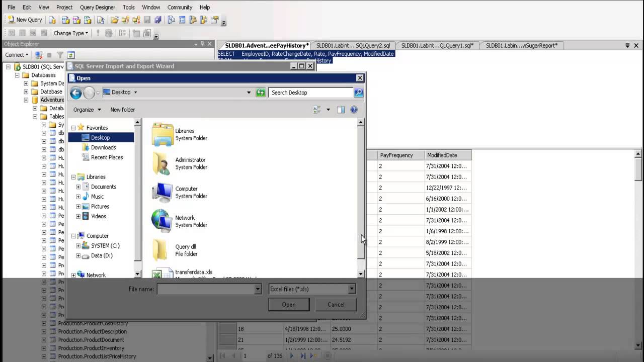Switch to the SQLQuery2.sql tab
This screenshot has width=644, height=362.
(353, 45)
